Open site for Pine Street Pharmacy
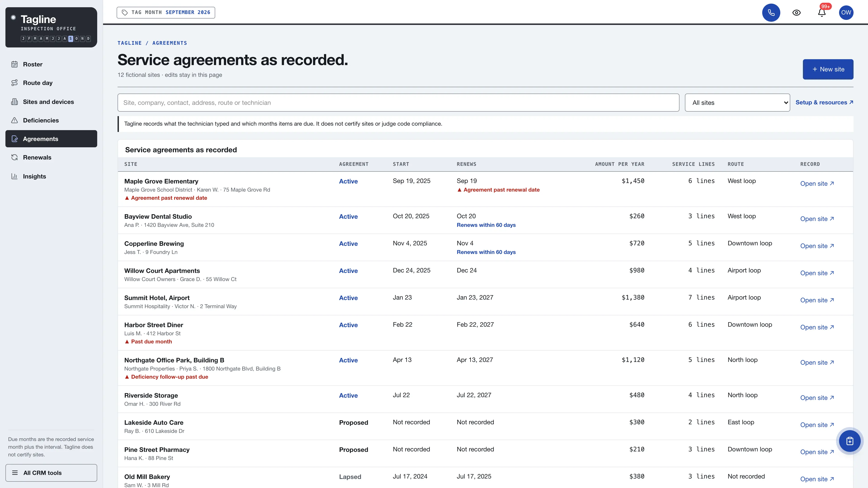This screenshot has width=868, height=488. click(x=817, y=452)
